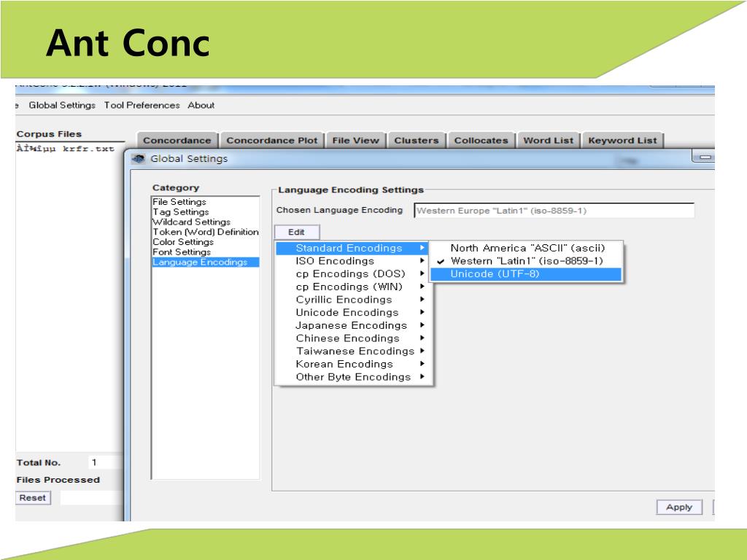
Task: Click the Chosen Language Encoding field
Action: click(554, 211)
